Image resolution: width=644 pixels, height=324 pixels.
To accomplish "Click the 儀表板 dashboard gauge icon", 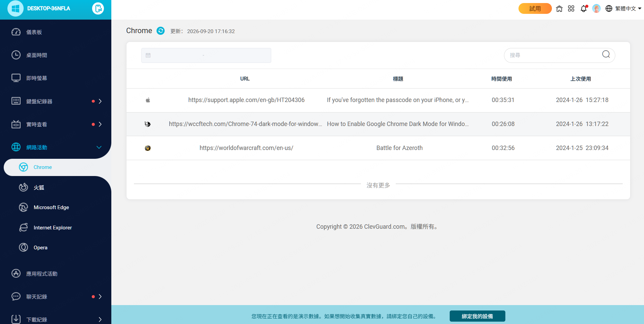I will pos(16,32).
